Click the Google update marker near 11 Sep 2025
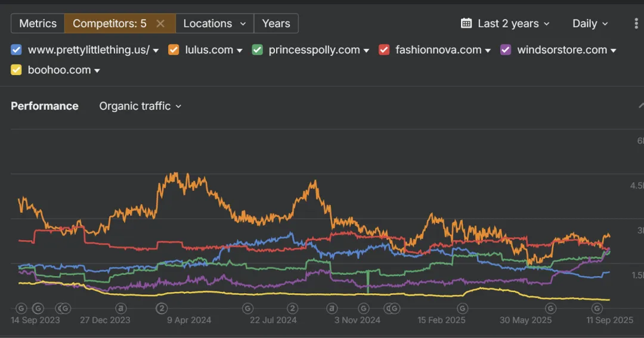 [597, 308]
